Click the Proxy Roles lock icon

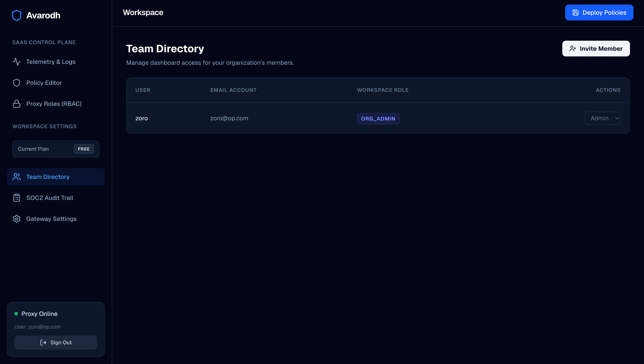[17, 104]
